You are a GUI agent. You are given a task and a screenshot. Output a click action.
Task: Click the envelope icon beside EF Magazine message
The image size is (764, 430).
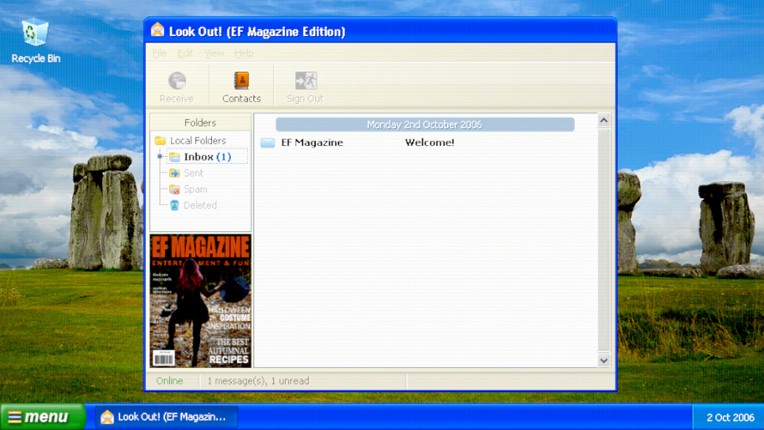point(267,143)
